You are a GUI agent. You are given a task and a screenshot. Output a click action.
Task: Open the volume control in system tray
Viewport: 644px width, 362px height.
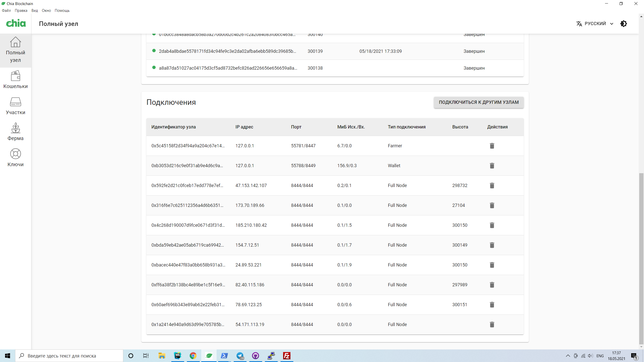point(590,356)
